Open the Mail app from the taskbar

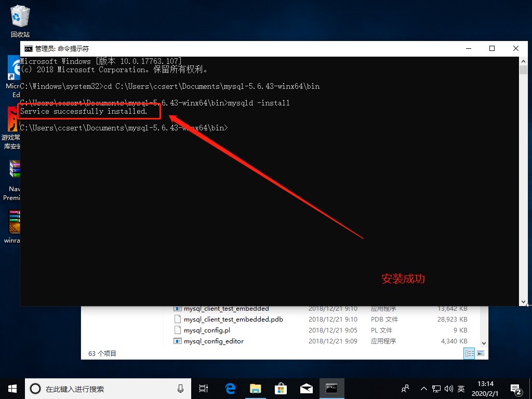307,389
